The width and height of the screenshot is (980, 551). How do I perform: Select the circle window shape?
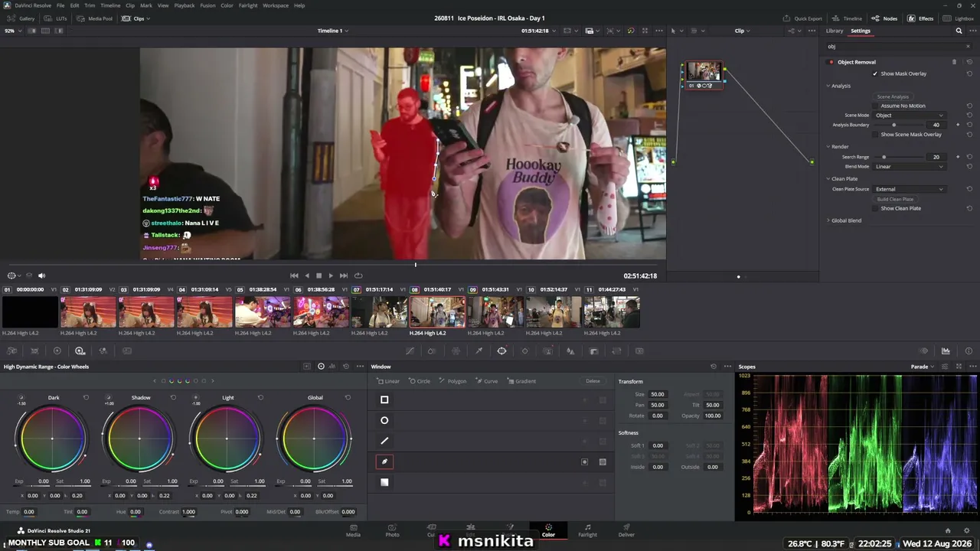384,420
